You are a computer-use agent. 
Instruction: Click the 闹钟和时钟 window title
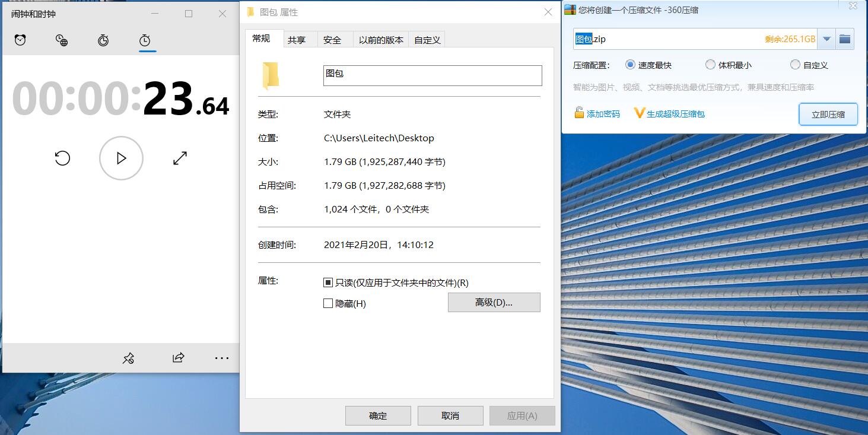[x=33, y=14]
